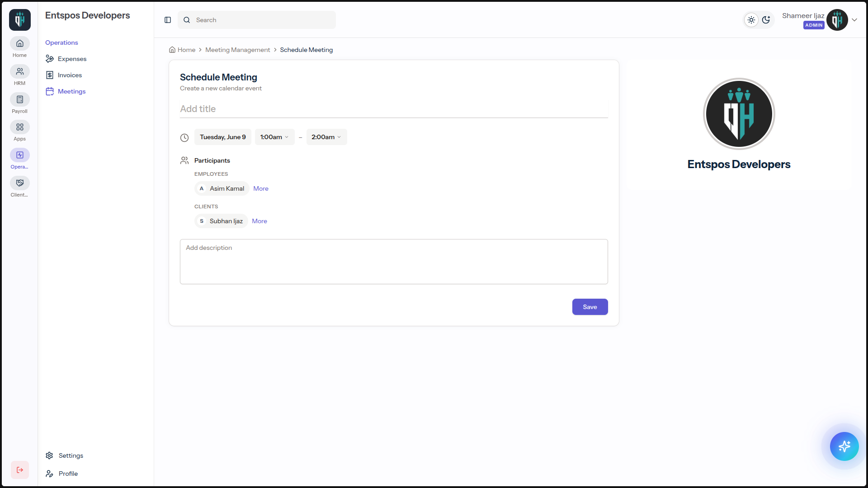Click the Operations section heading
The width and height of the screenshot is (868, 488).
click(x=61, y=42)
